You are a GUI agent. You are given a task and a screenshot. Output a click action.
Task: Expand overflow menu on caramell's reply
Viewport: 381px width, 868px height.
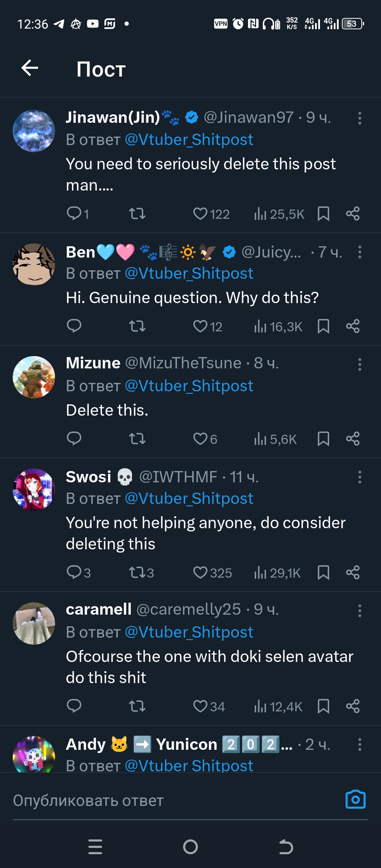359,611
